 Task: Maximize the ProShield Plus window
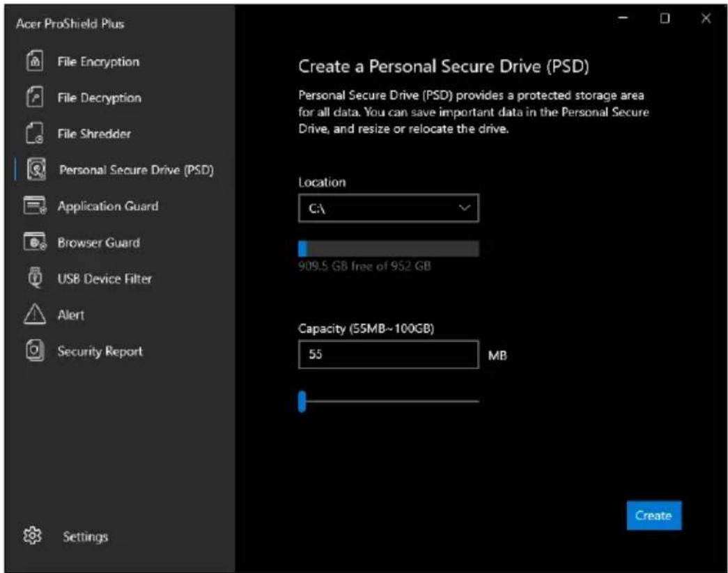point(665,18)
